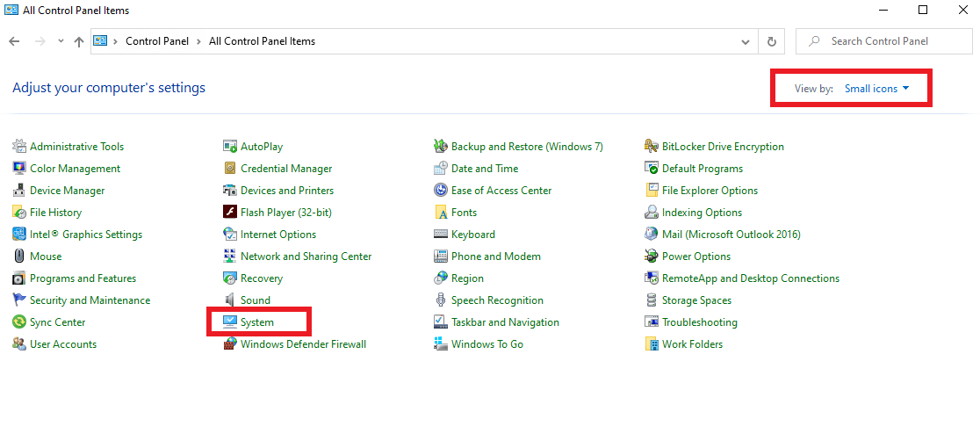The height and width of the screenshot is (448, 980).
Task: Select the Control Panel breadcrumb
Action: [157, 41]
